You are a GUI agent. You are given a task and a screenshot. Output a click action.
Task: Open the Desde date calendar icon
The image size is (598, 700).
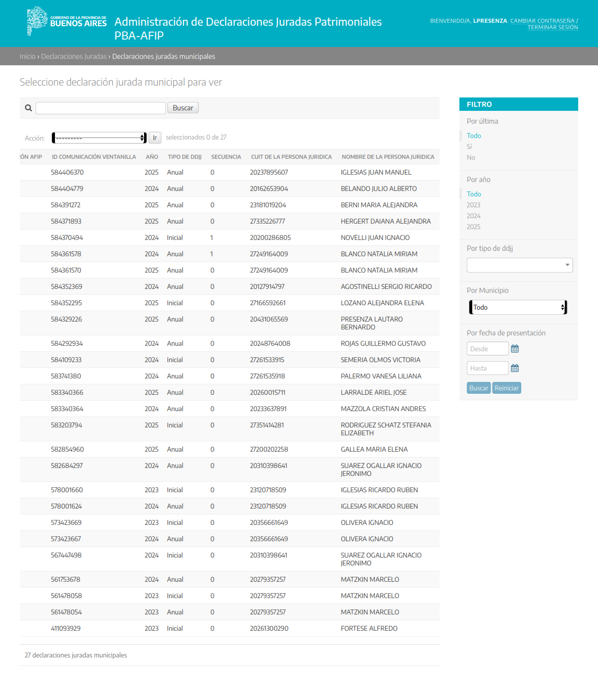tap(515, 349)
